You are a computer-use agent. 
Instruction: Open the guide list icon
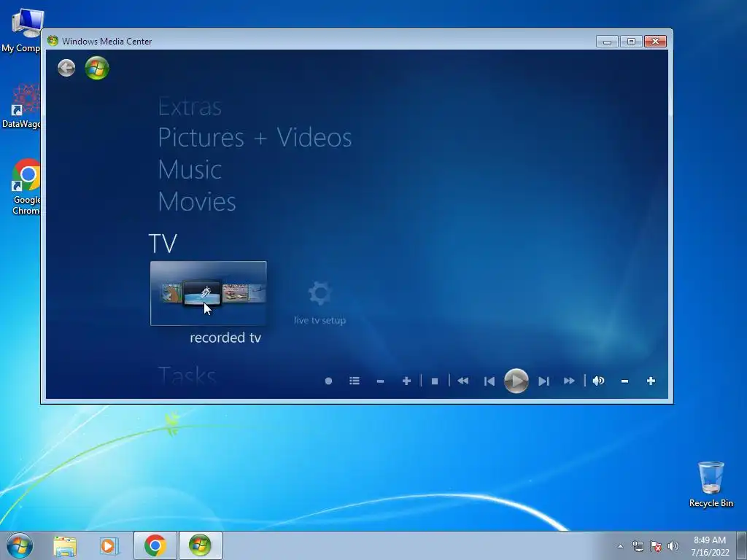(355, 381)
